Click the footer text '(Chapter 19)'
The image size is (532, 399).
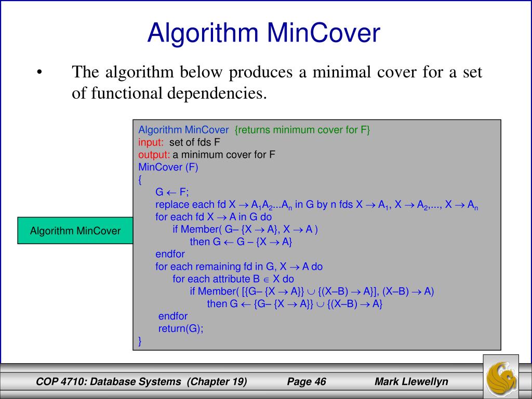coord(217,382)
